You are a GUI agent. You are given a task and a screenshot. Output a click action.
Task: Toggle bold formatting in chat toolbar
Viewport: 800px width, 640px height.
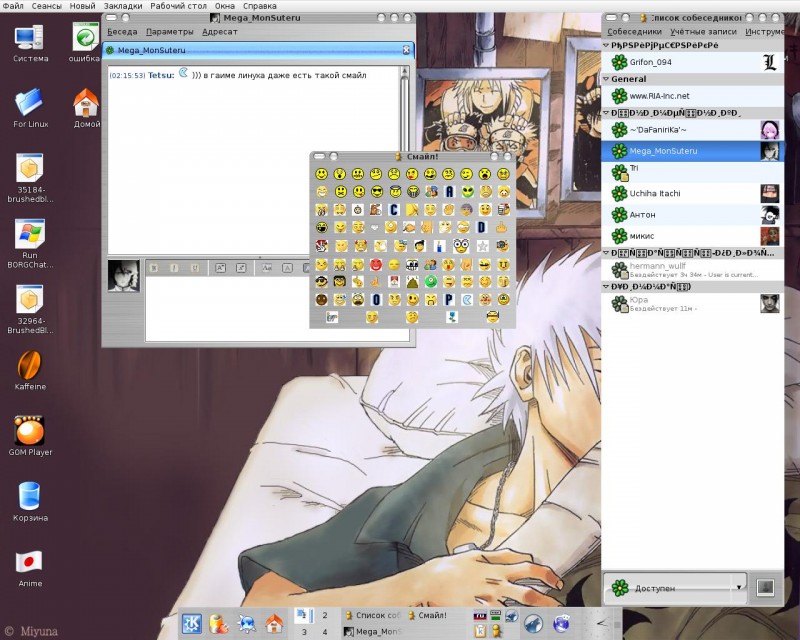(154, 267)
